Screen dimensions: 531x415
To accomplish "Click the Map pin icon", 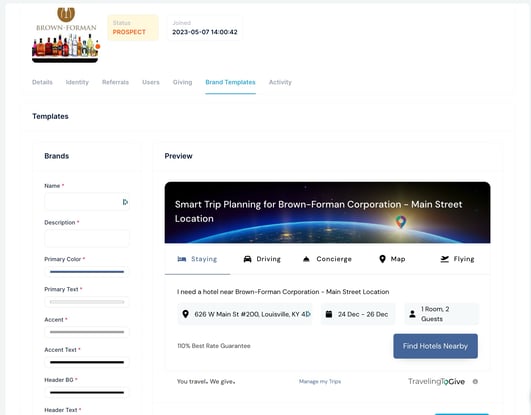I will tap(382, 259).
